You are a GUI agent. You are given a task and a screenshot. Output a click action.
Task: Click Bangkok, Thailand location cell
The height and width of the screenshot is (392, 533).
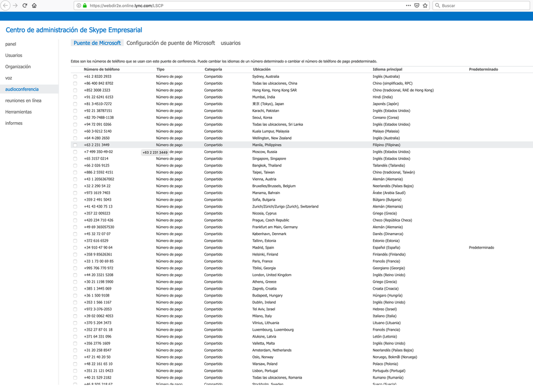tap(267, 165)
